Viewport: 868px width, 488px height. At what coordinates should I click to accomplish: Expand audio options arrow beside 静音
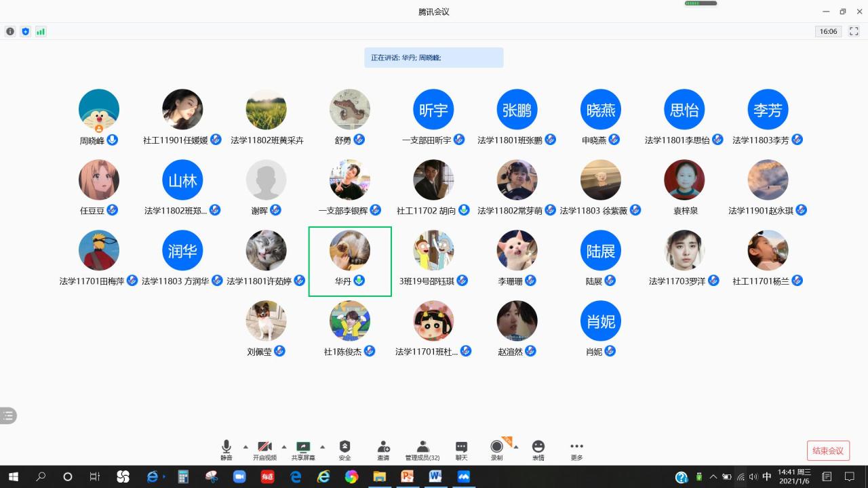245,447
